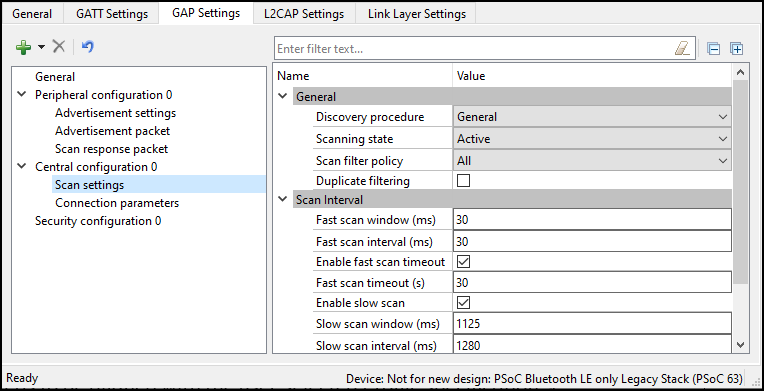Open the arrow dropdown next to add icon
The image size is (764, 391).
pyautogui.click(x=41, y=47)
